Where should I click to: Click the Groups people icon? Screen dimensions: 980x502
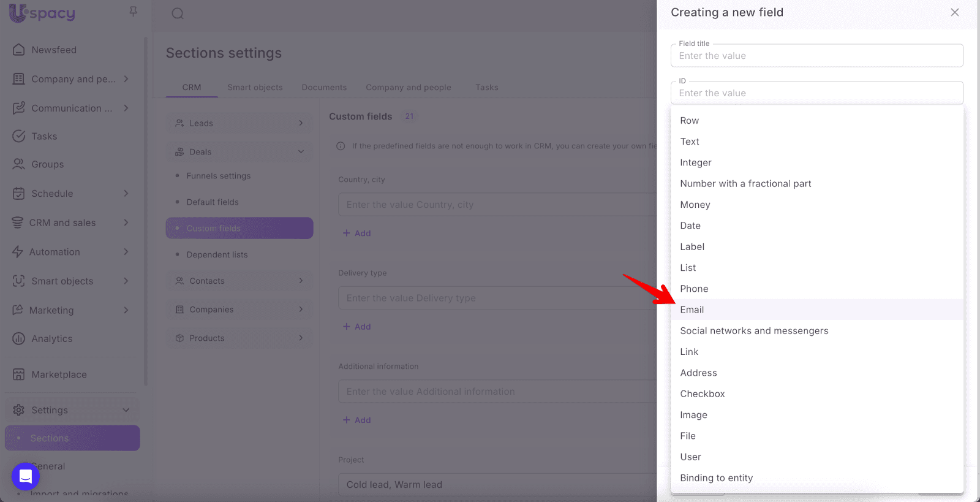click(x=19, y=164)
